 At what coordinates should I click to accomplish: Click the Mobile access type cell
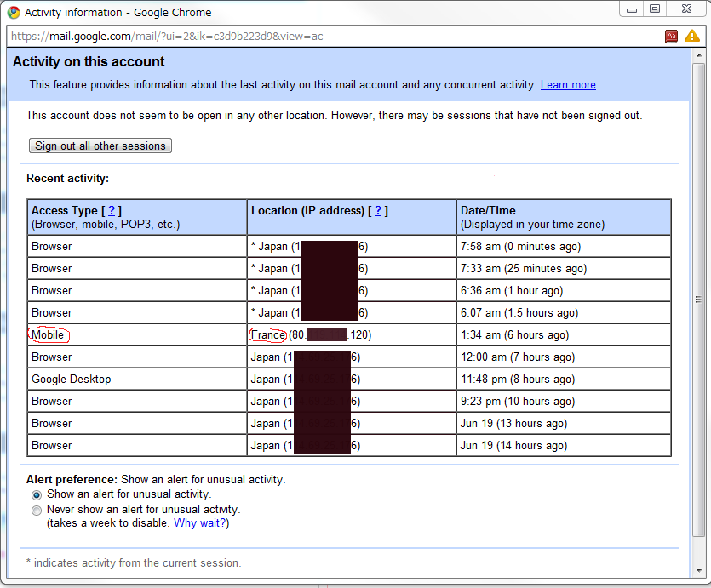tap(137, 334)
